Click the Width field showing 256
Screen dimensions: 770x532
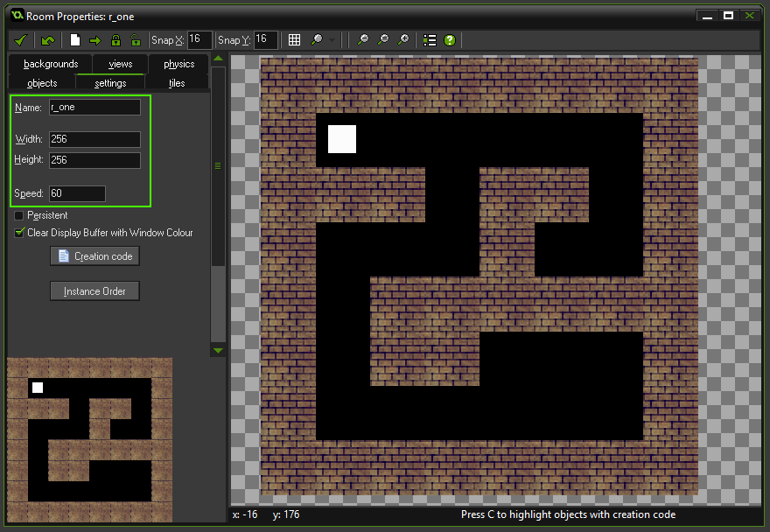click(x=94, y=139)
